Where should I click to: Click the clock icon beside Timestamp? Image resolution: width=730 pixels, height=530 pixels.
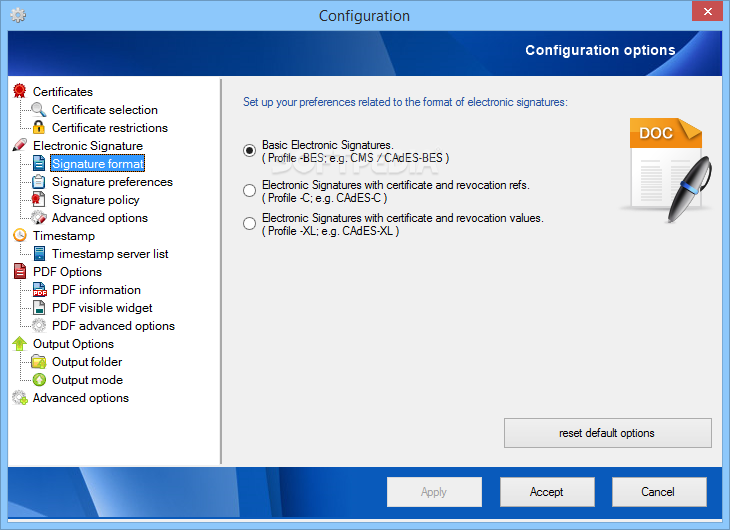click(x=20, y=235)
